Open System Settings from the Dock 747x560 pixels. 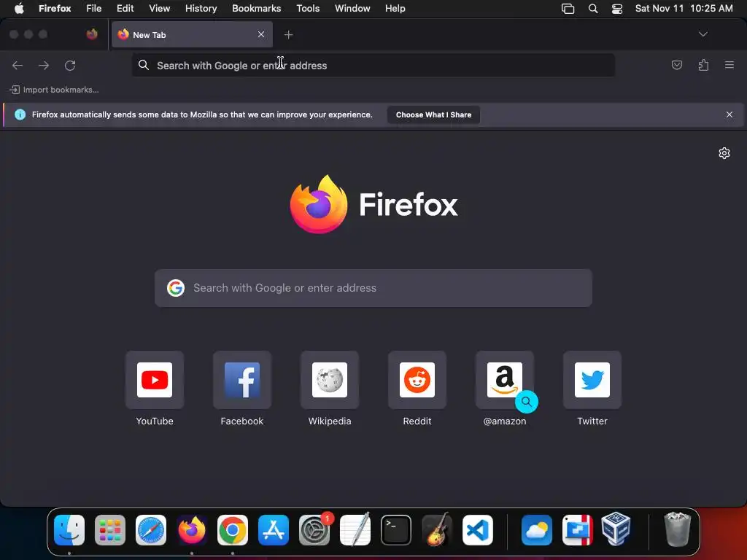pos(314,529)
